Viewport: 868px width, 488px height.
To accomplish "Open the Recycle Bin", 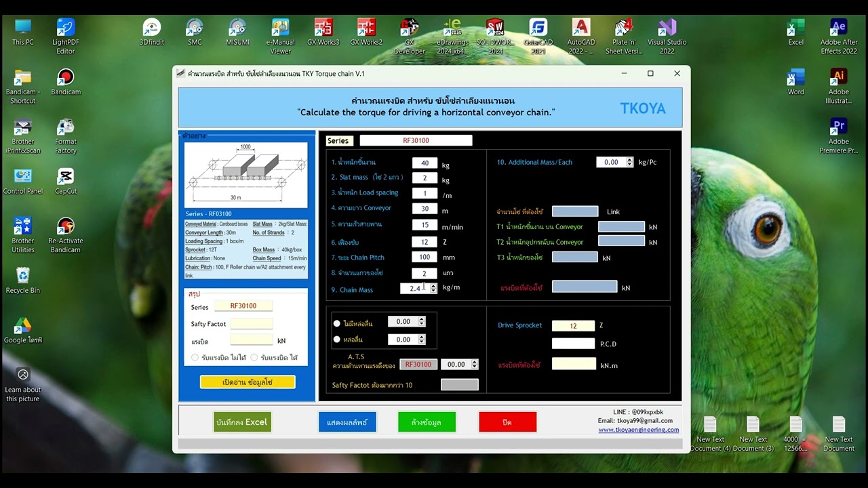I will click(22, 281).
